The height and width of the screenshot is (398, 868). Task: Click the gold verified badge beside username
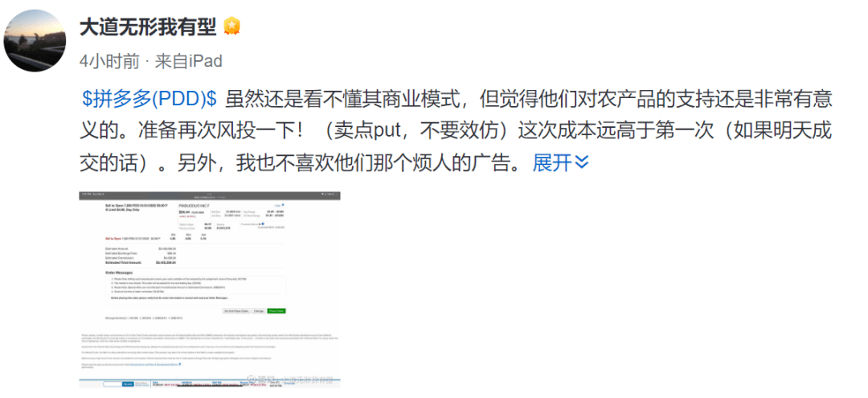click(x=231, y=27)
